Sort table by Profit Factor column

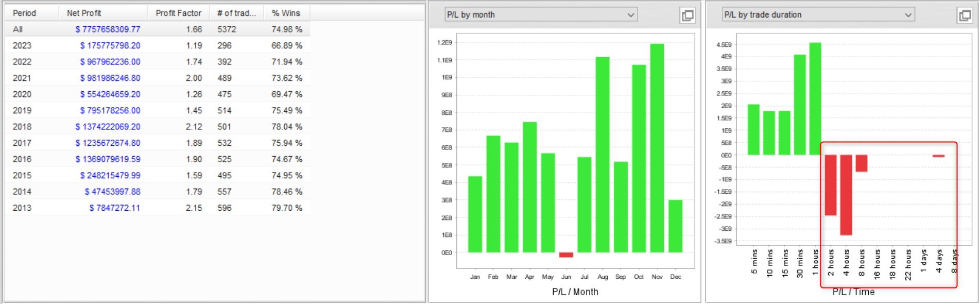pos(178,13)
